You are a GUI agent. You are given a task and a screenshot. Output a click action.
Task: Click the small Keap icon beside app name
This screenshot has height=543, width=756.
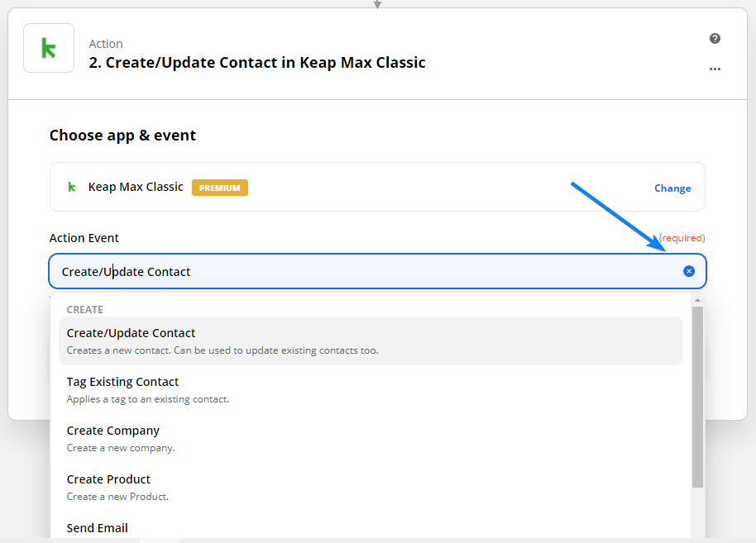pos(72,187)
